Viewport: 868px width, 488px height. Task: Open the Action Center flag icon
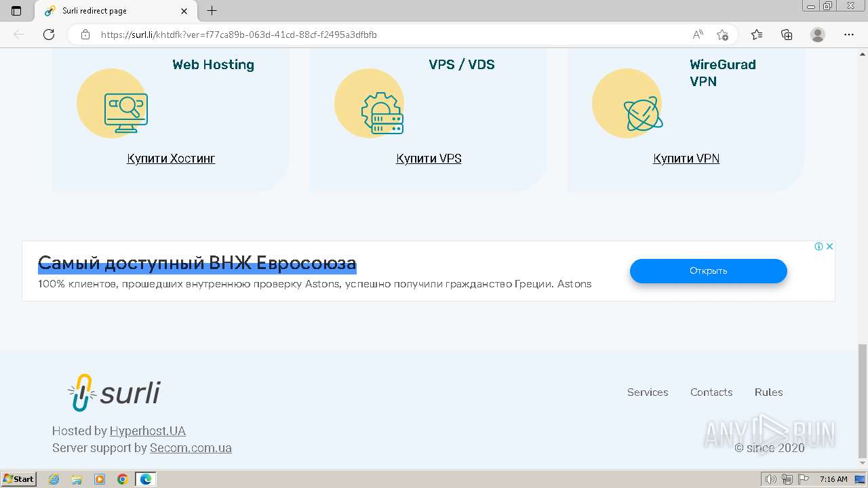click(804, 479)
